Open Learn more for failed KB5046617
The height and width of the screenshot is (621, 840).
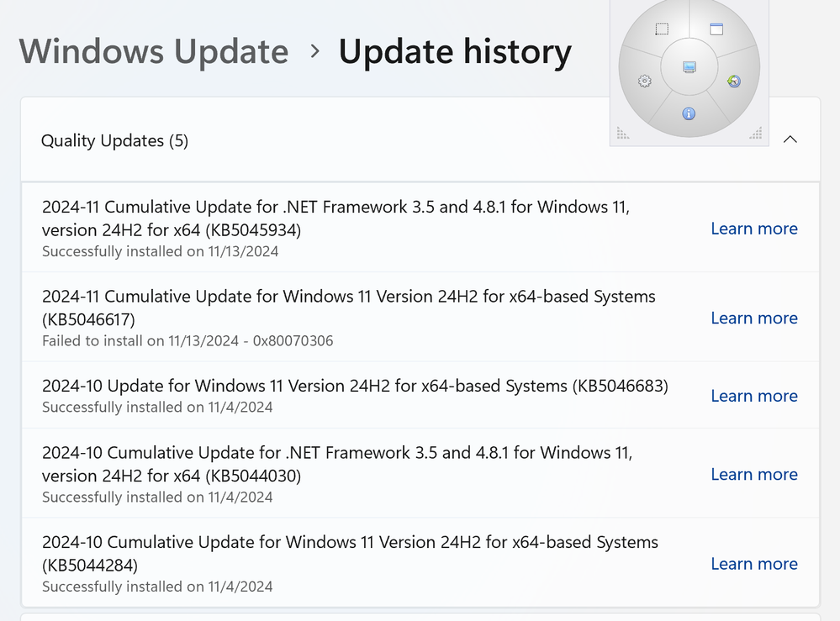click(x=754, y=318)
